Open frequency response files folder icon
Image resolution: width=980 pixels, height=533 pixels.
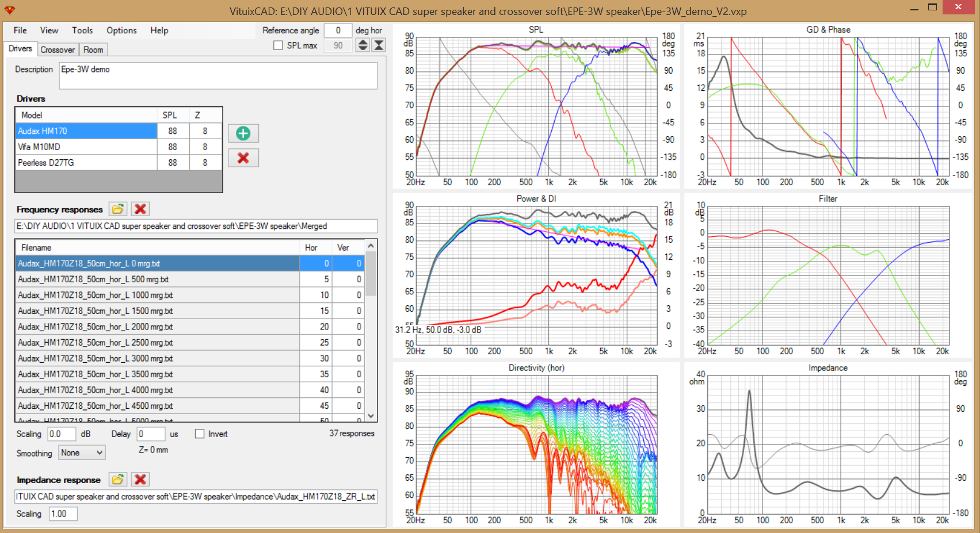click(118, 209)
